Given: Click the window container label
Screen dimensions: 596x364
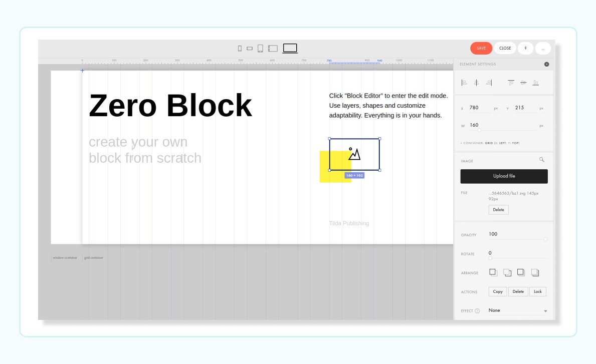Looking at the screenshot, I should tap(65, 258).
